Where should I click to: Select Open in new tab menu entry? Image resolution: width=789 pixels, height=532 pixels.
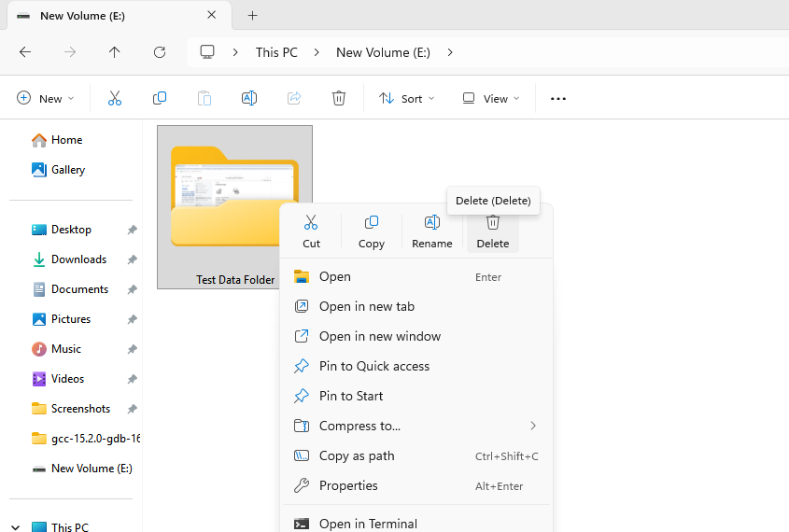click(366, 306)
